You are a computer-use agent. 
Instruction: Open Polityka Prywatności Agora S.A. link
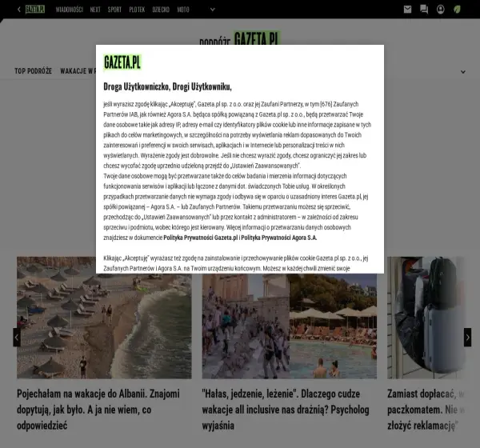pos(279,238)
